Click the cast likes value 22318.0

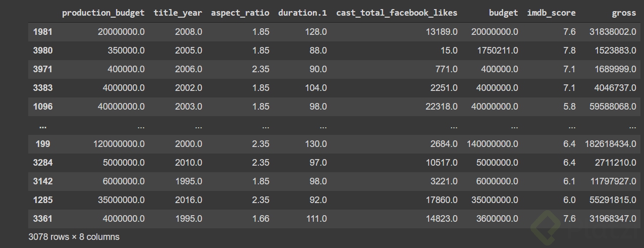coord(440,107)
